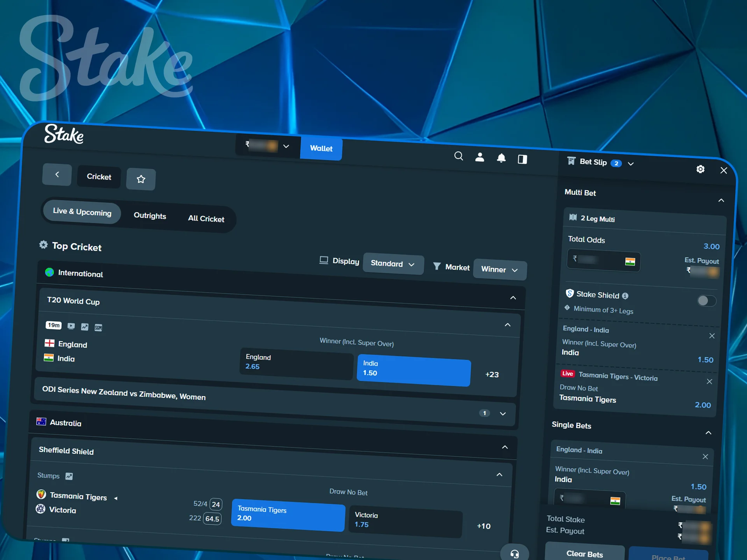The height and width of the screenshot is (560, 747).
Task: Open stats icon next to Stumps
Action: [x=69, y=476]
